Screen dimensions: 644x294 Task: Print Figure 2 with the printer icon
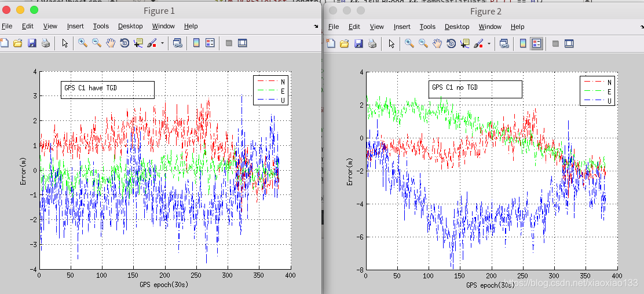pos(372,43)
